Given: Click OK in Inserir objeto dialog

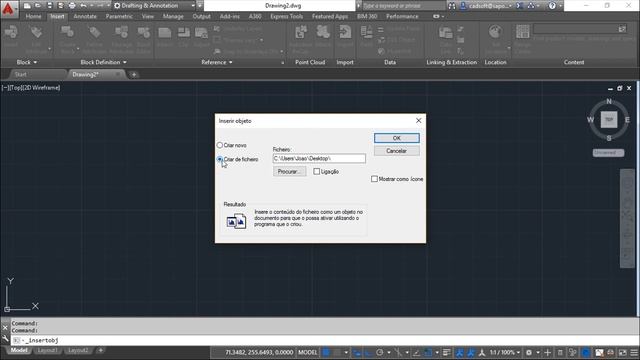Looking at the screenshot, I should [x=396, y=138].
